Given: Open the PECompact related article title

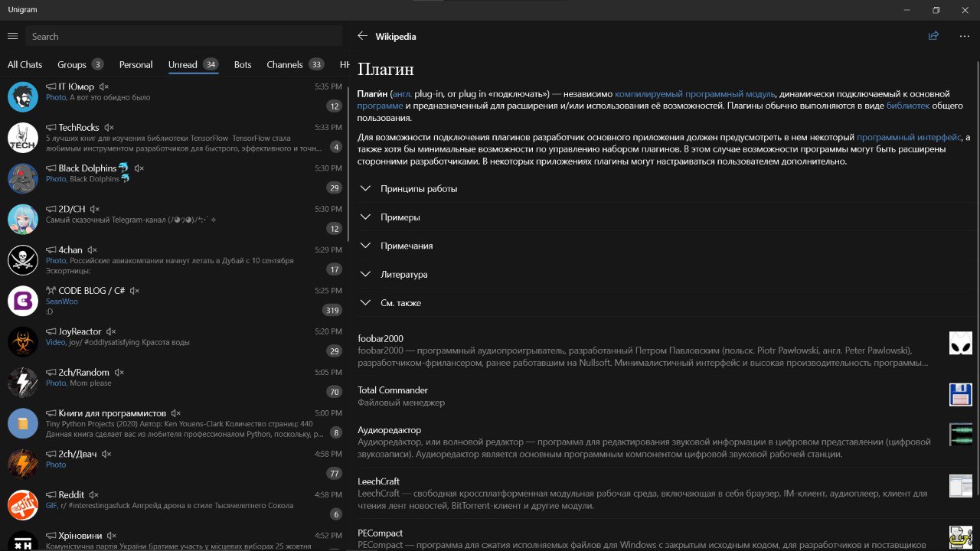Looking at the screenshot, I should pyautogui.click(x=380, y=533).
